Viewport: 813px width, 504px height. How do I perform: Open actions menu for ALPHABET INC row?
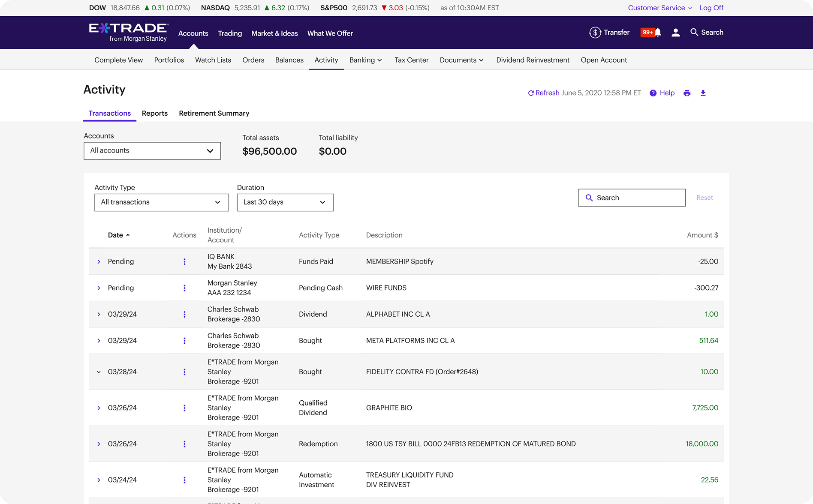coord(184,314)
